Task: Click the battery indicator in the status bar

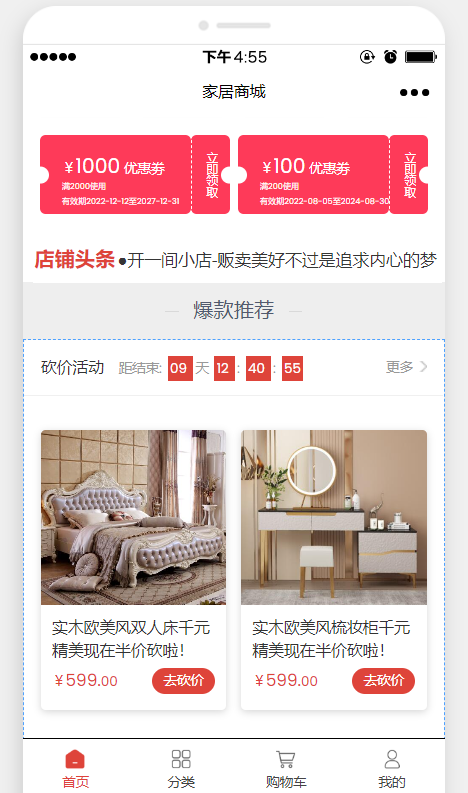Action: point(420,57)
